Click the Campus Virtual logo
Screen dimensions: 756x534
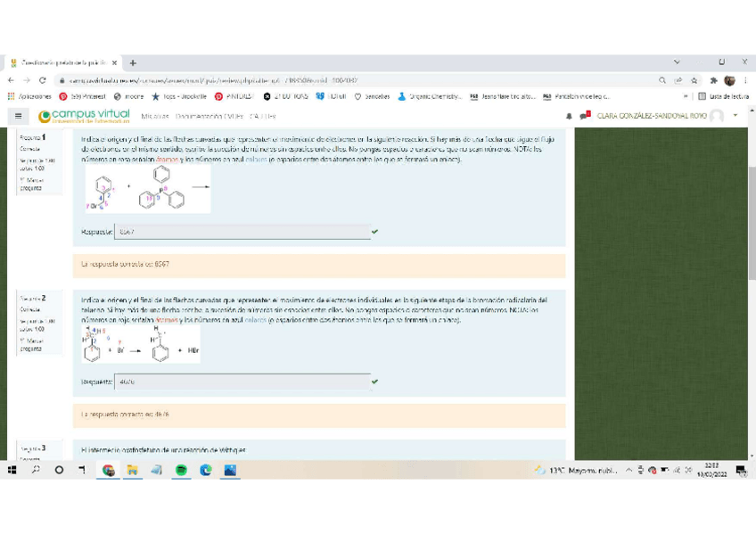pos(85,116)
